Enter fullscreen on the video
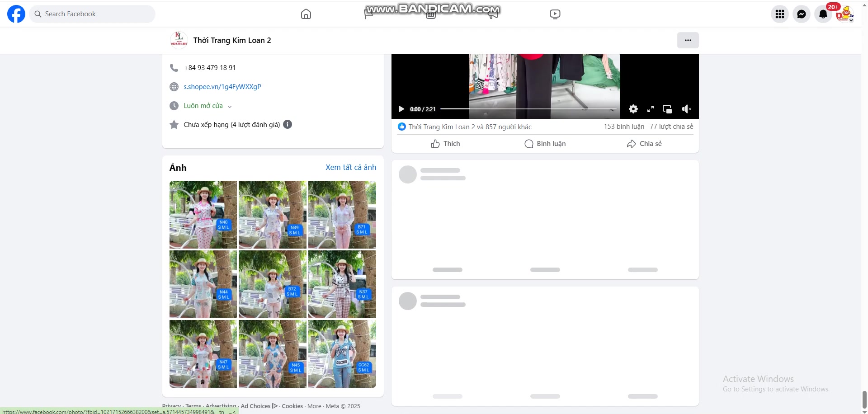The height and width of the screenshot is (414, 868). [x=650, y=109]
